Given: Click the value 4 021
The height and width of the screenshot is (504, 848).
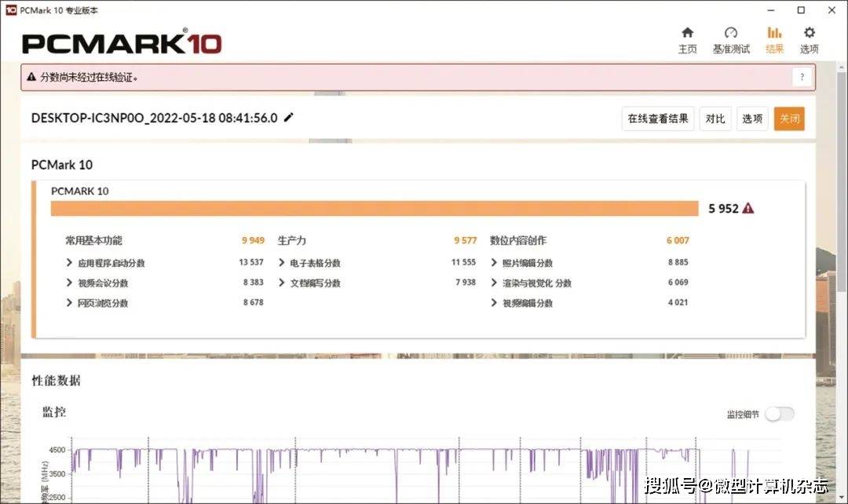Looking at the screenshot, I should 678,302.
